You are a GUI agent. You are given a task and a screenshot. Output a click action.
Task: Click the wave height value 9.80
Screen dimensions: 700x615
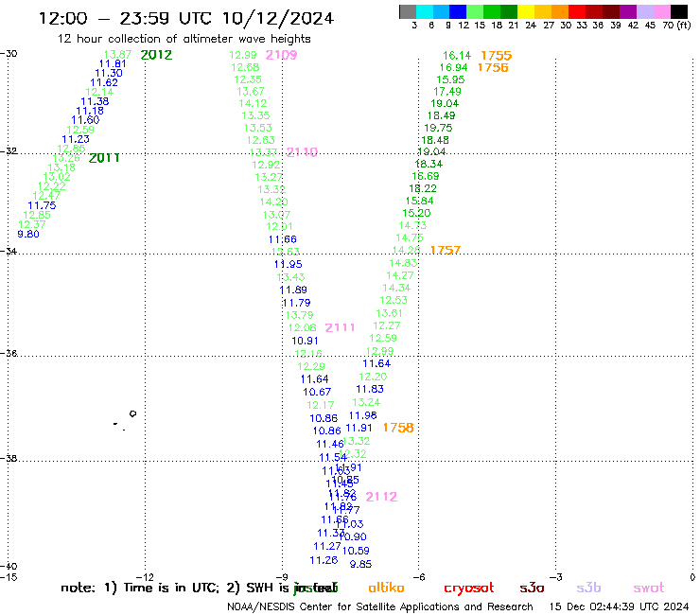28,234
